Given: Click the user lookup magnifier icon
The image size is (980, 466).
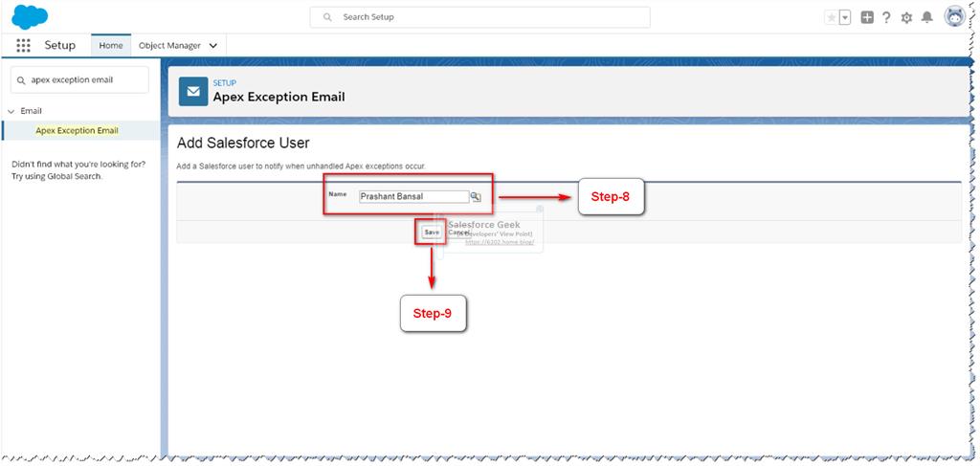Looking at the screenshot, I should tap(476, 197).
